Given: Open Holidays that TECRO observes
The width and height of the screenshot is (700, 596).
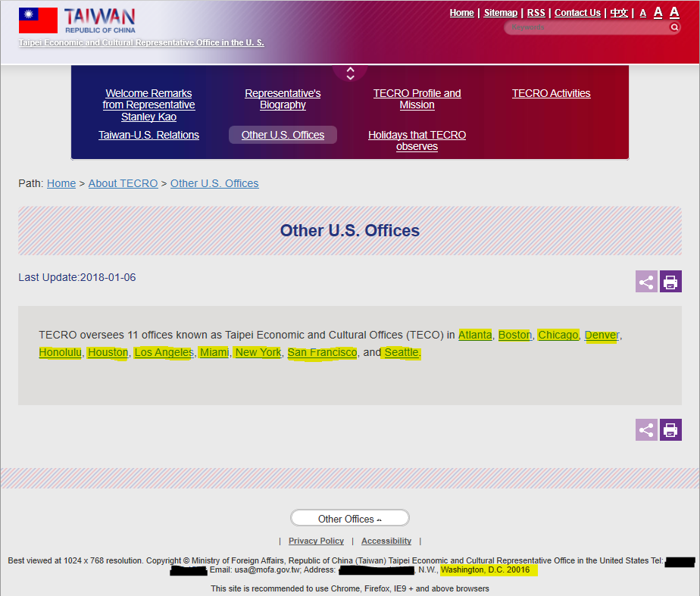Looking at the screenshot, I should 417,141.
